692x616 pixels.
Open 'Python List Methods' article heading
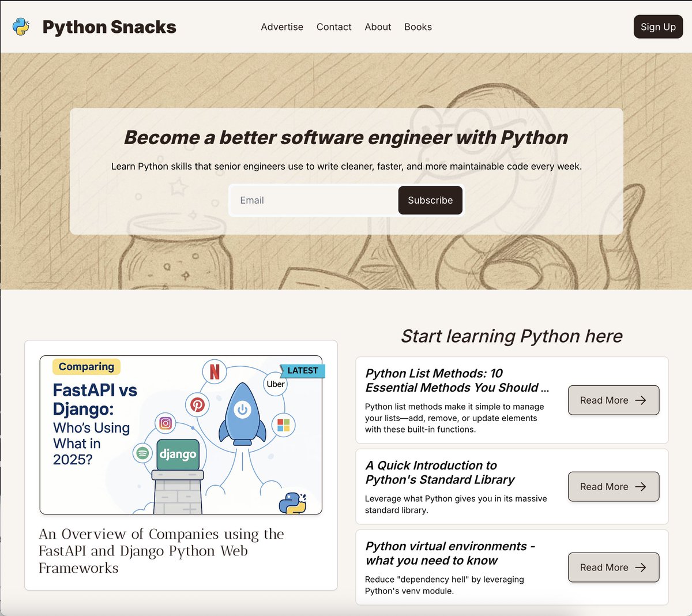(457, 380)
